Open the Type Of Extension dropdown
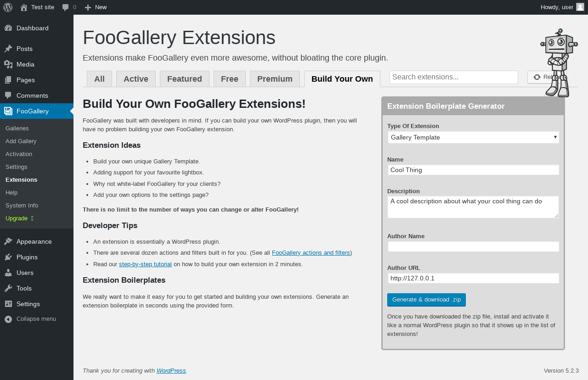Image resolution: width=588 pixels, height=380 pixels. [473, 137]
